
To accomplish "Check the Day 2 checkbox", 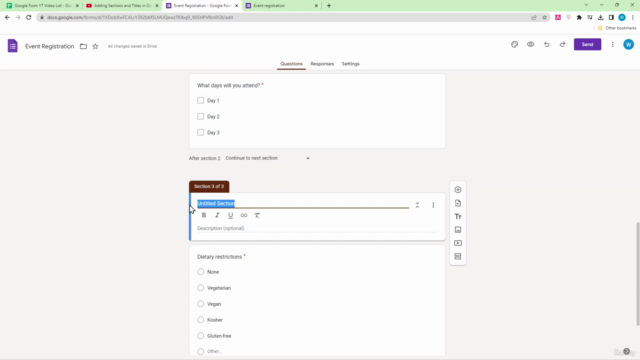I will coord(200,116).
